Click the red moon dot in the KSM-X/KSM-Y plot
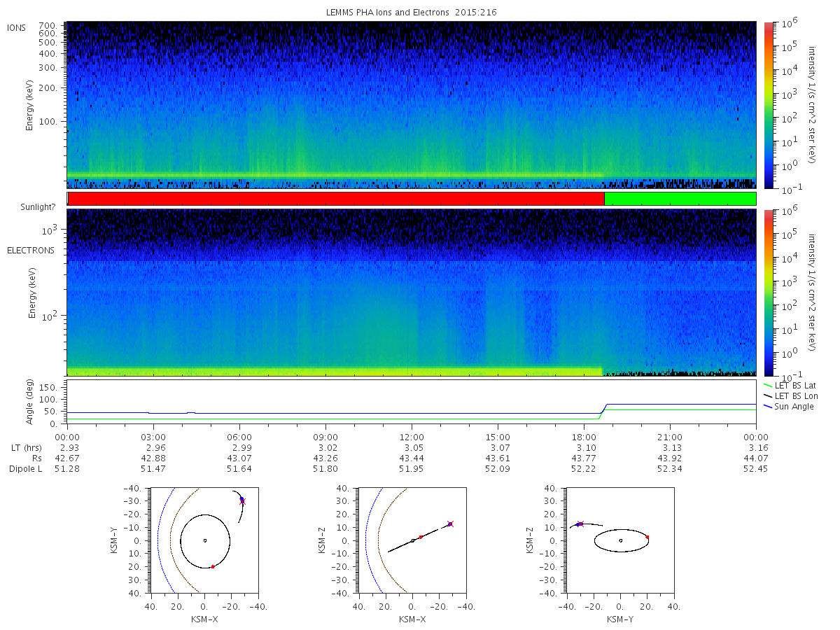 tap(212, 566)
